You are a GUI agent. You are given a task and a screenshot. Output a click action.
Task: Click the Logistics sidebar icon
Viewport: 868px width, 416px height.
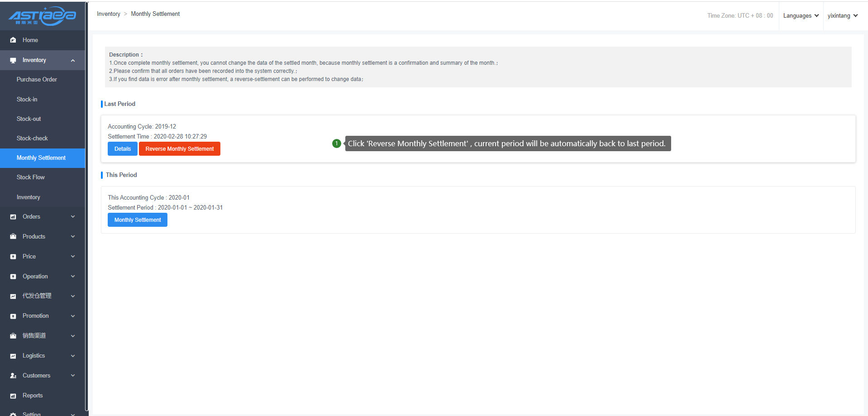(x=13, y=356)
